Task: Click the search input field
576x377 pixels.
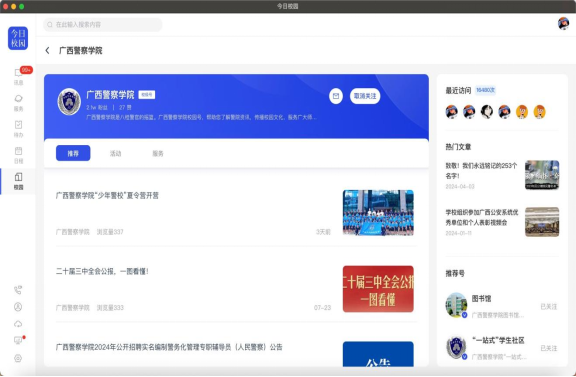Action: 103,25
